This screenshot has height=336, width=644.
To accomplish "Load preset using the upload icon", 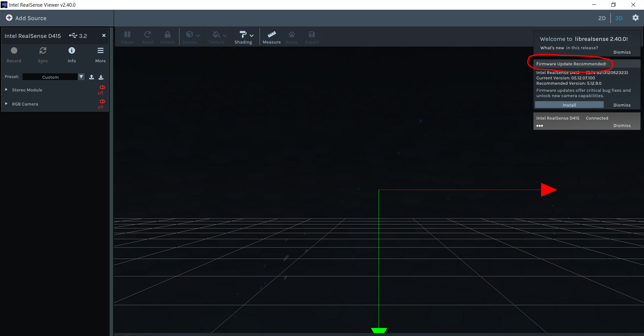I will [92, 77].
